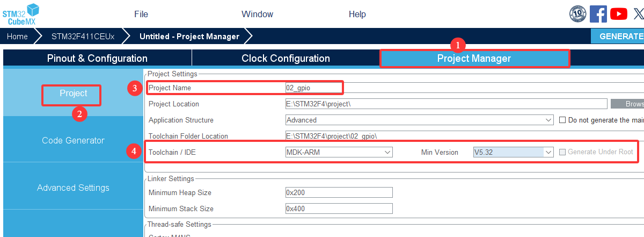644x237 pixels.
Task: Open the Facebook icon link
Action: (x=598, y=14)
